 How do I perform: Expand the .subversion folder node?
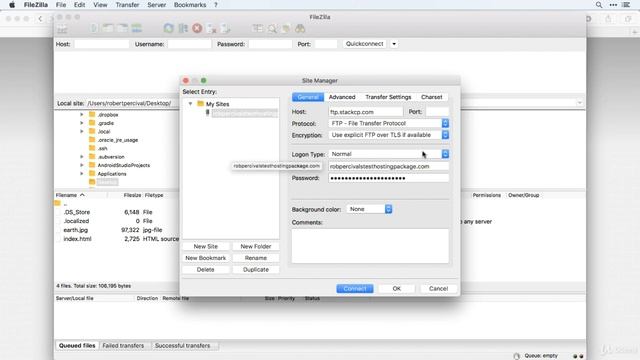coord(82,157)
